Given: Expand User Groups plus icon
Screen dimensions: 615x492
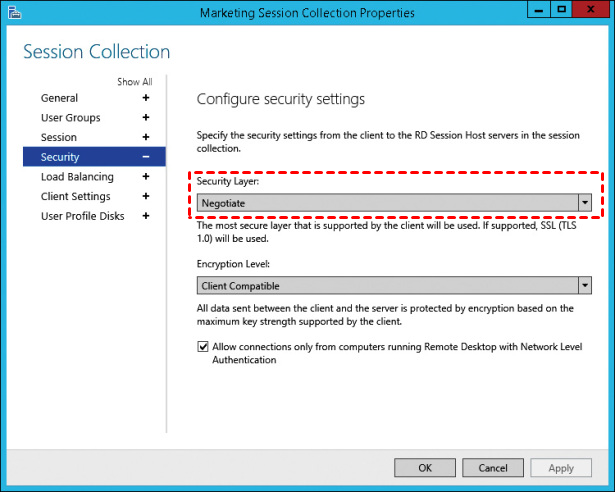Looking at the screenshot, I should coord(146,118).
